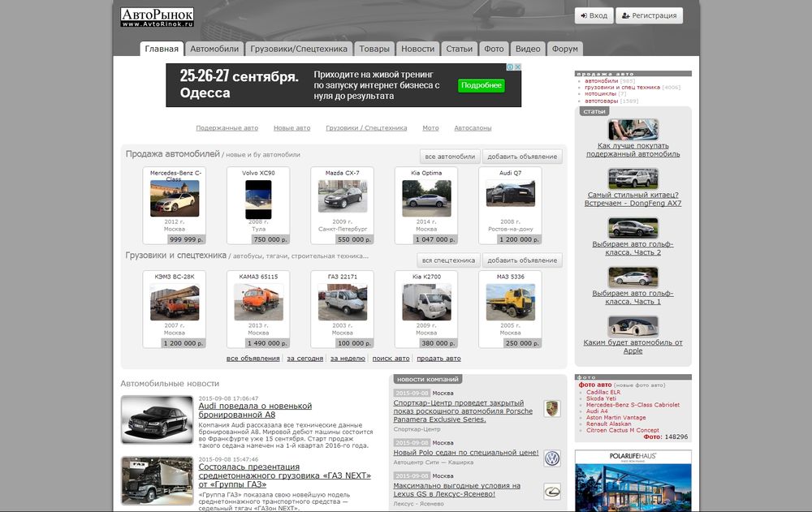812x512 pixels.
Task: Click добавить объявление in car sales section
Action: pyautogui.click(x=522, y=157)
